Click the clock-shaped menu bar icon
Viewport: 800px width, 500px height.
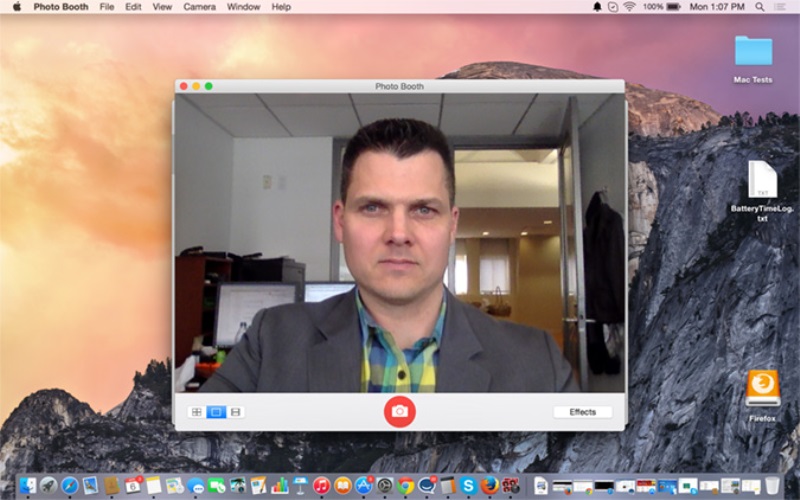pyautogui.click(x=613, y=7)
